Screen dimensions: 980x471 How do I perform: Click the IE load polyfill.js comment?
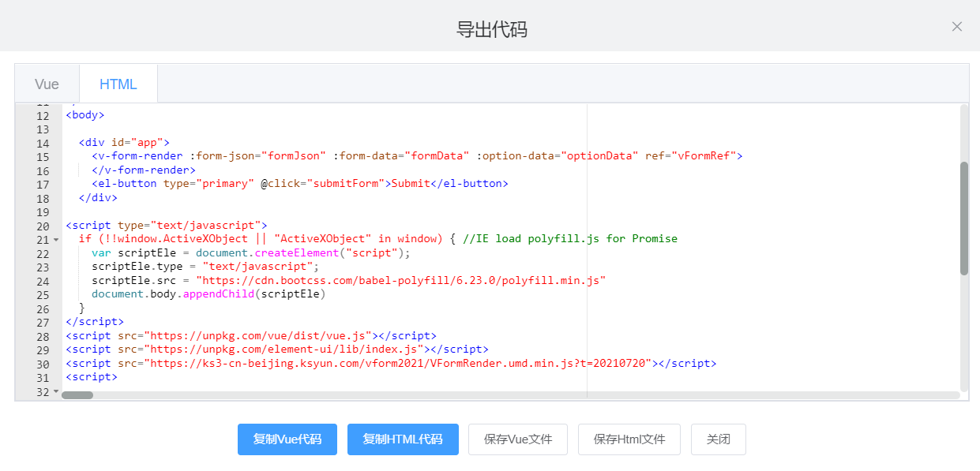point(570,239)
